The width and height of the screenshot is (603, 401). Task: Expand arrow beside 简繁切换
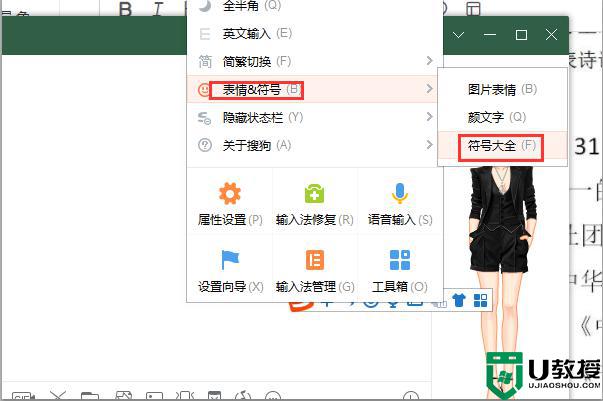click(x=430, y=61)
